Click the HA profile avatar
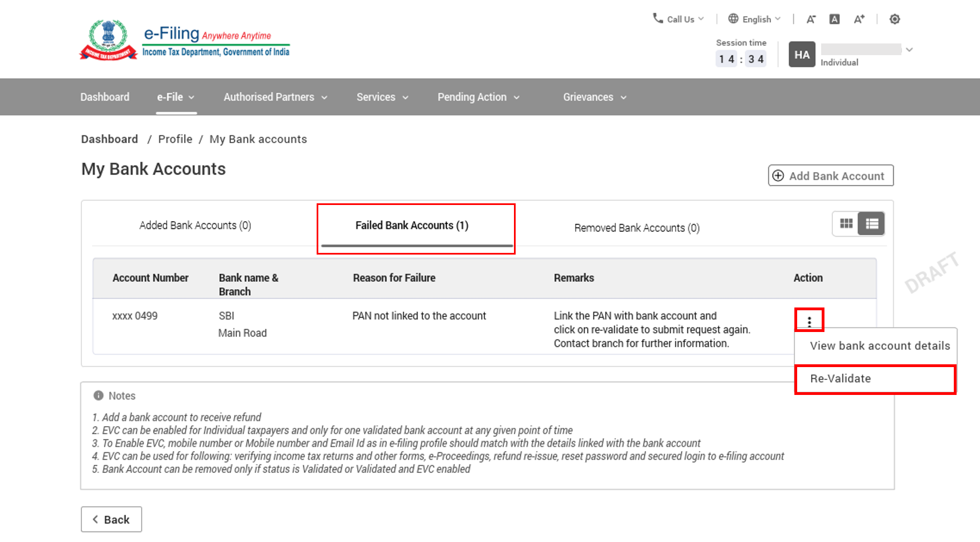 click(x=802, y=55)
